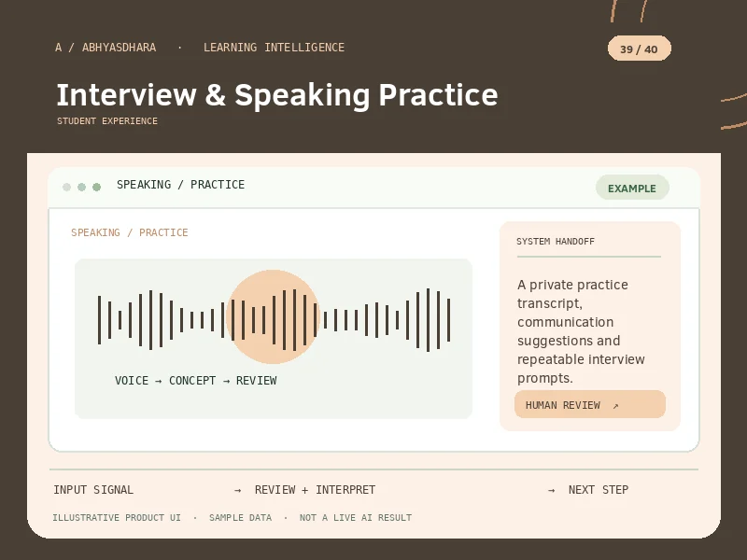This screenshot has width=747, height=560.
Task: Click the NEXT STEP label
Action: [x=599, y=489]
